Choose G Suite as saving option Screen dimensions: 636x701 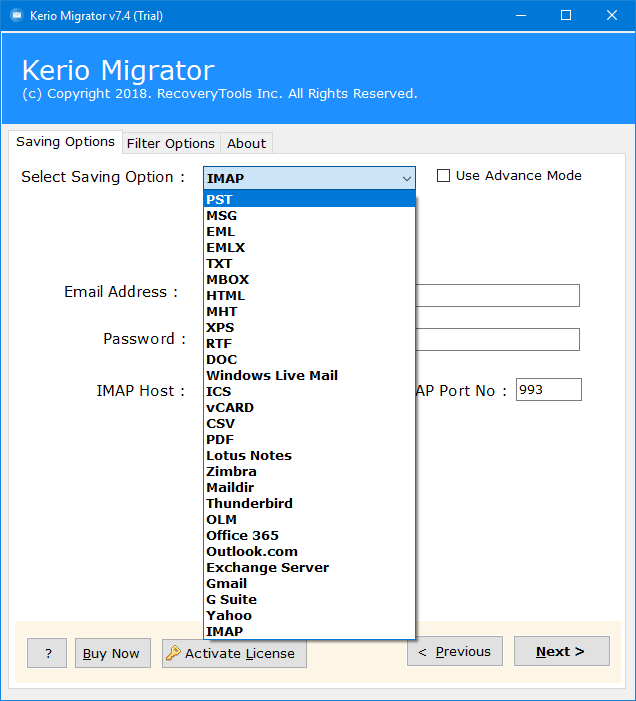click(x=309, y=600)
